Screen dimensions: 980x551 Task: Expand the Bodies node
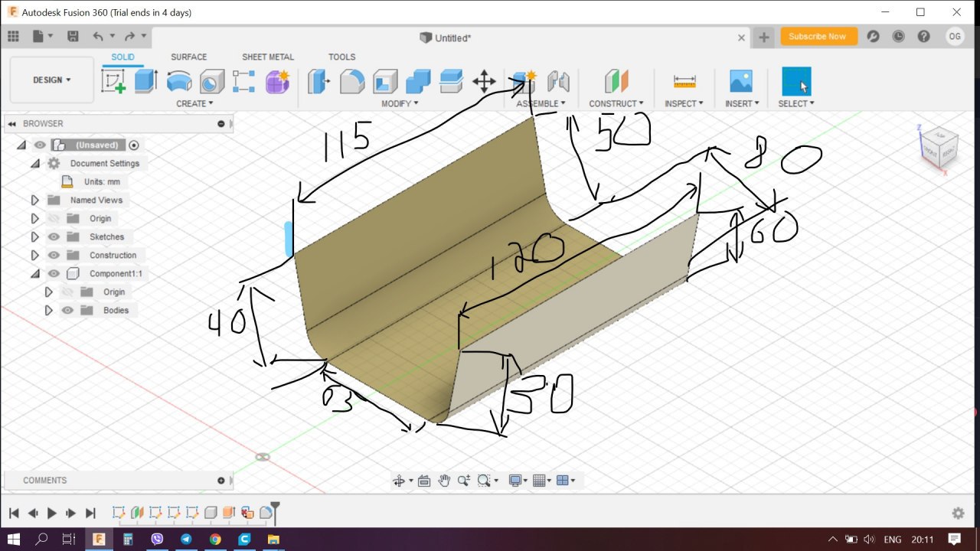[49, 310]
